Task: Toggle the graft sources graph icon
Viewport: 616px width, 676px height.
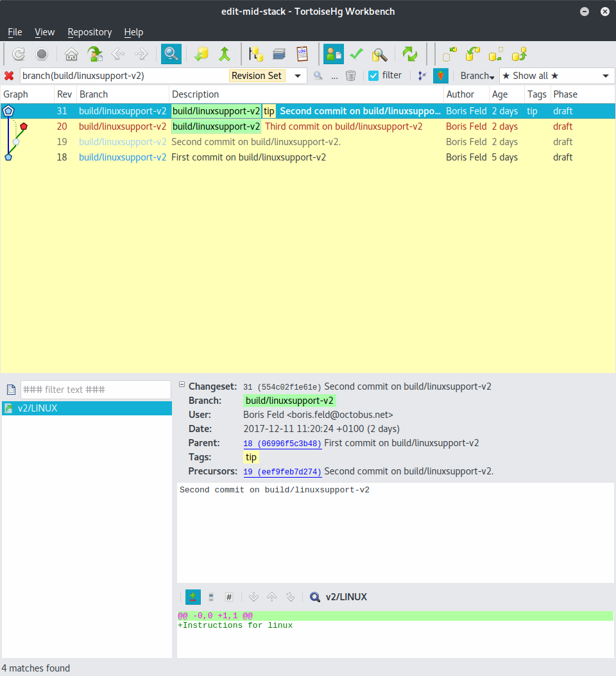Action: [422, 76]
